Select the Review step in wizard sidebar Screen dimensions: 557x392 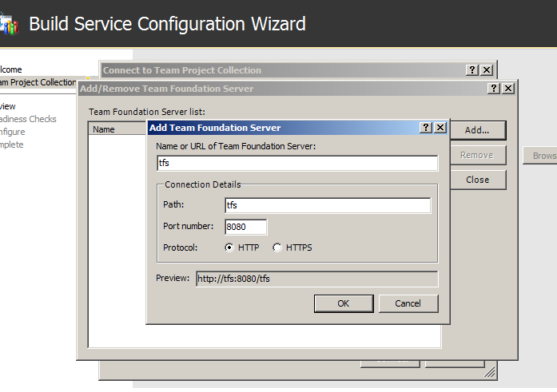[8, 106]
